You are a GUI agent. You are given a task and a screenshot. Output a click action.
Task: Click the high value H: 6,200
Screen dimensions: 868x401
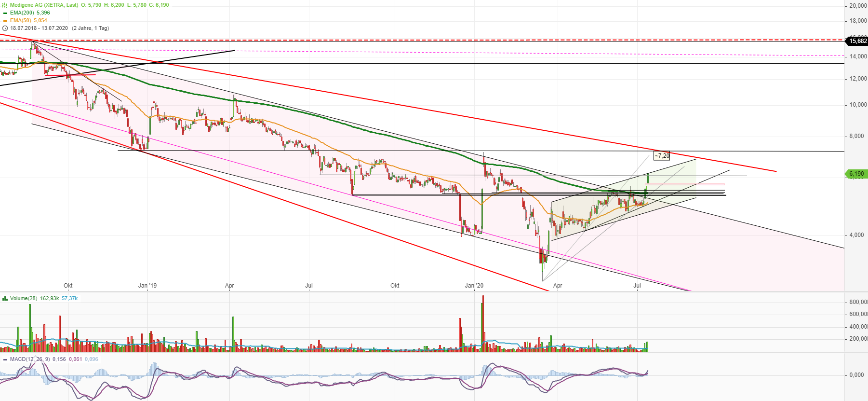[114, 5]
